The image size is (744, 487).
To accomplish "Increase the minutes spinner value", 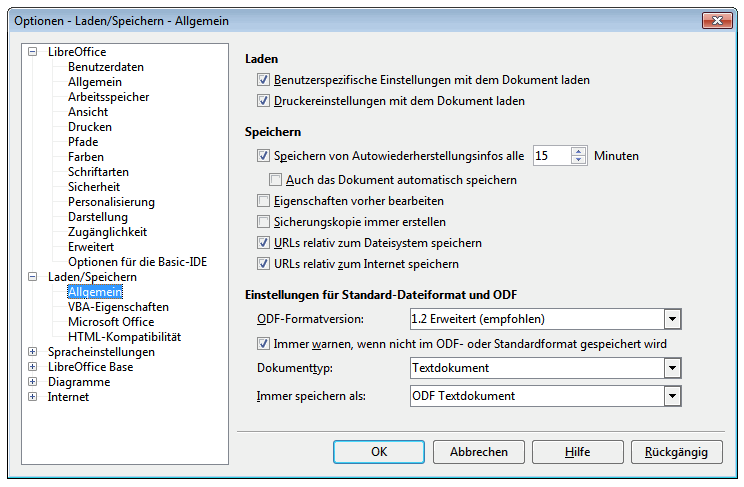I will click(x=578, y=151).
